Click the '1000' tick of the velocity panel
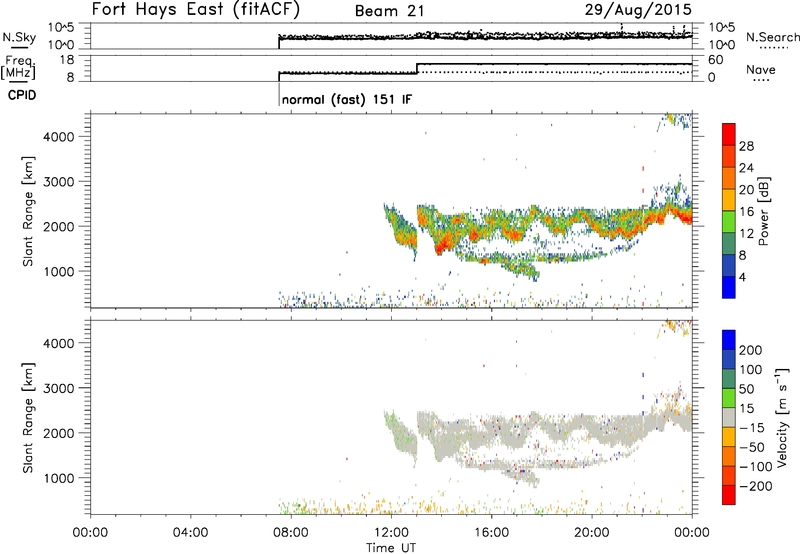 pos(58,478)
